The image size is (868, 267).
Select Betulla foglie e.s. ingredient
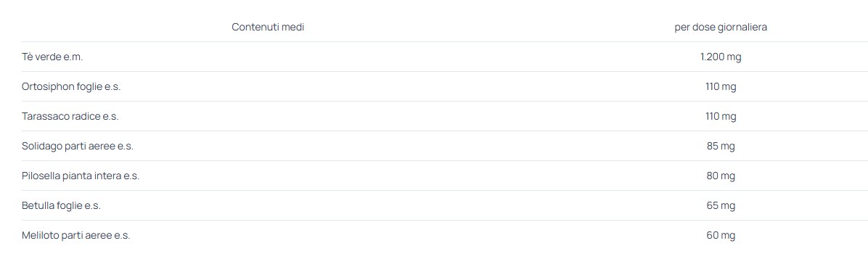(x=61, y=206)
